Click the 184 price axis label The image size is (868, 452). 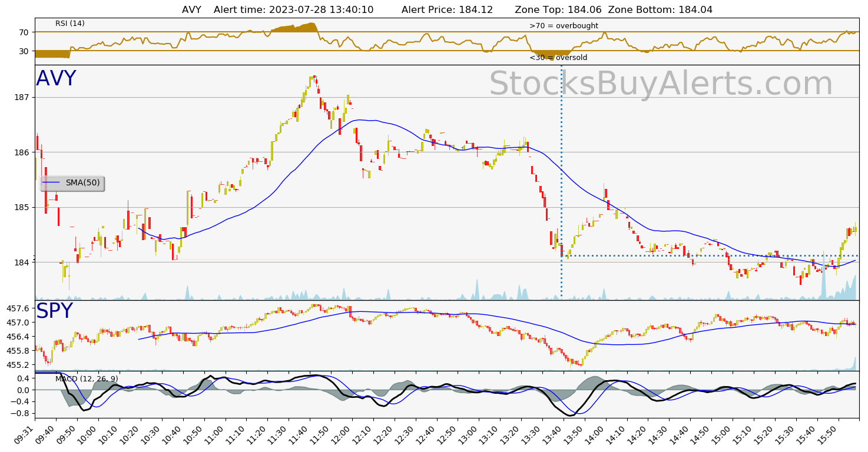pyautogui.click(x=22, y=262)
